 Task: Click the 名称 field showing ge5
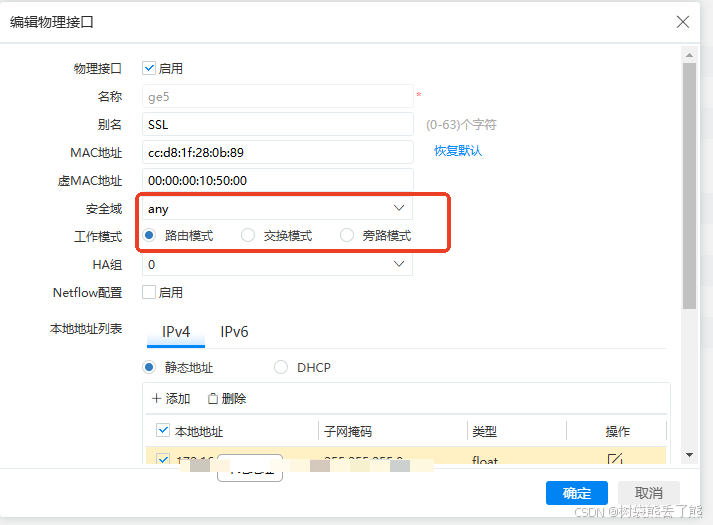(x=278, y=96)
